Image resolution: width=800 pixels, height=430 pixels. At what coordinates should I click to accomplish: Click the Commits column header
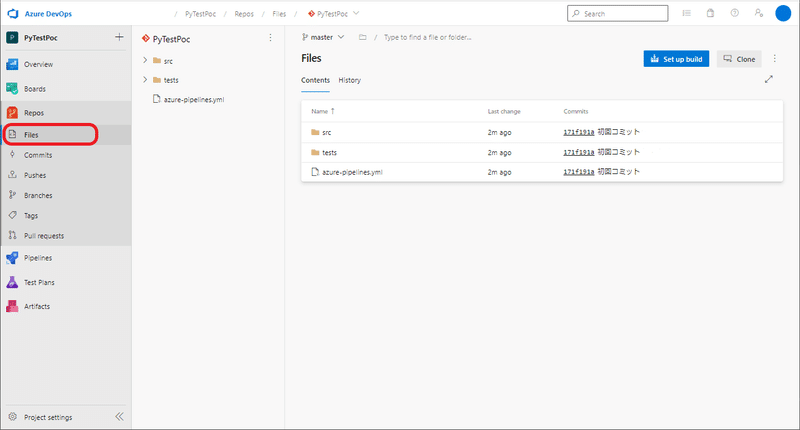pyautogui.click(x=576, y=111)
